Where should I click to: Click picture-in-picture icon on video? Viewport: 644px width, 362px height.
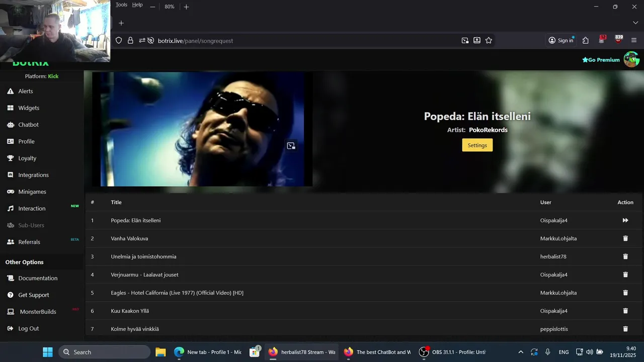click(291, 146)
